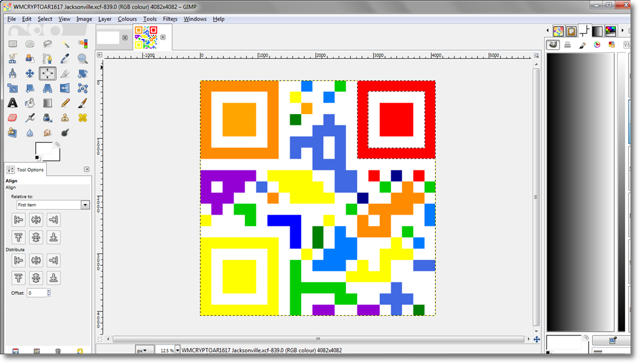The height and width of the screenshot is (364, 640).
Task: Choose the Rotate tool
Action: [82, 73]
